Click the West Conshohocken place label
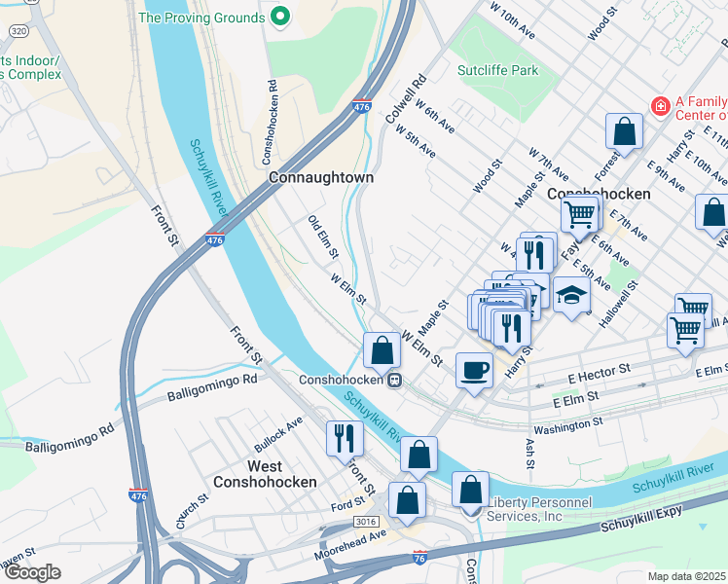Screen dimensions: 728x584 pos(265,474)
